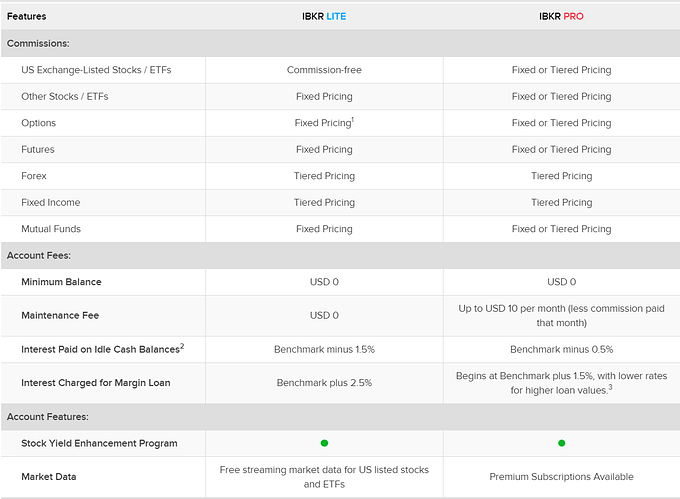Click the IBKR LITE column header
This screenshot has width=680, height=499.
click(x=324, y=16)
